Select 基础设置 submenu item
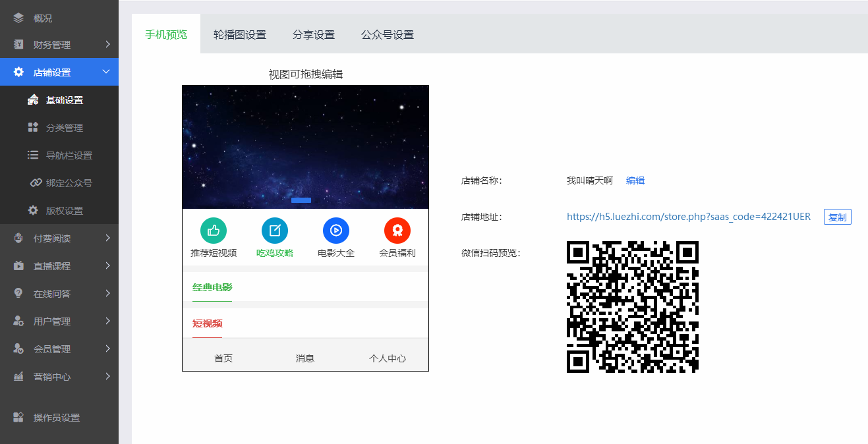Image resolution: width=868 pixels, height=444 pixels. pos(59,100)
